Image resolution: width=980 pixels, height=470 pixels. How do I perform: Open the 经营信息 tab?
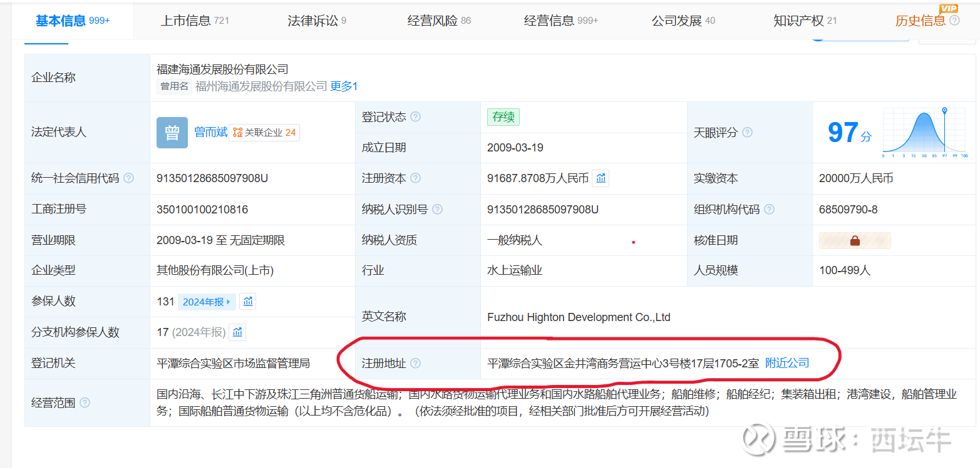click(x=561, y=21)
